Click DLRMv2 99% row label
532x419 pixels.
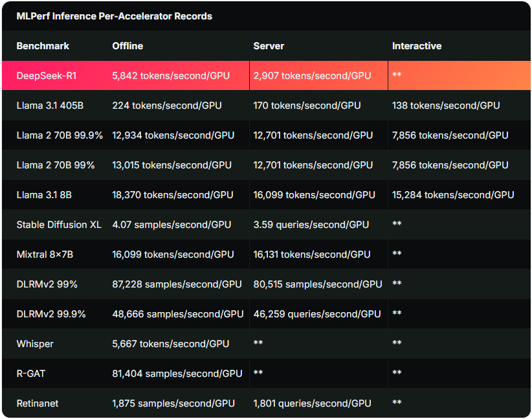47,284
